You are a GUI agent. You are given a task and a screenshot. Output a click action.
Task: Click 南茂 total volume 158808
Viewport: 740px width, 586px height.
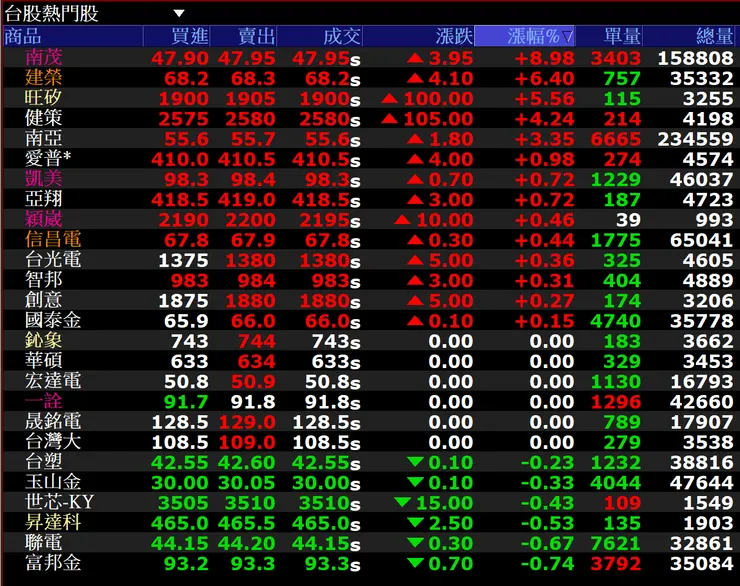point(696,58)
